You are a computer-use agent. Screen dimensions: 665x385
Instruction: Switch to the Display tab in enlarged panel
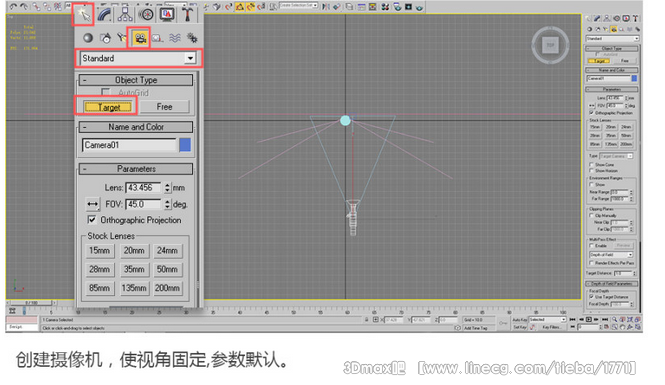coord(167,15)
